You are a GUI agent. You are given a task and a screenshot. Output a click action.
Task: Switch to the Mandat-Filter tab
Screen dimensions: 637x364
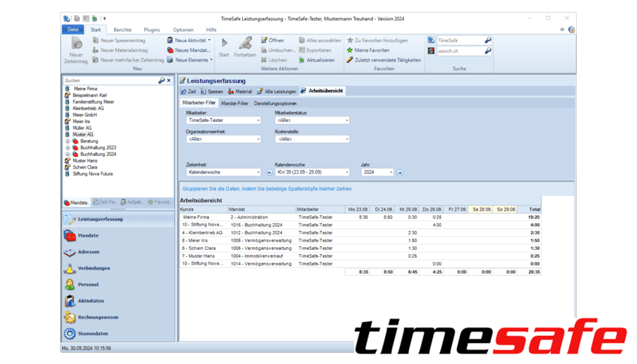click(x=234, y=104)
